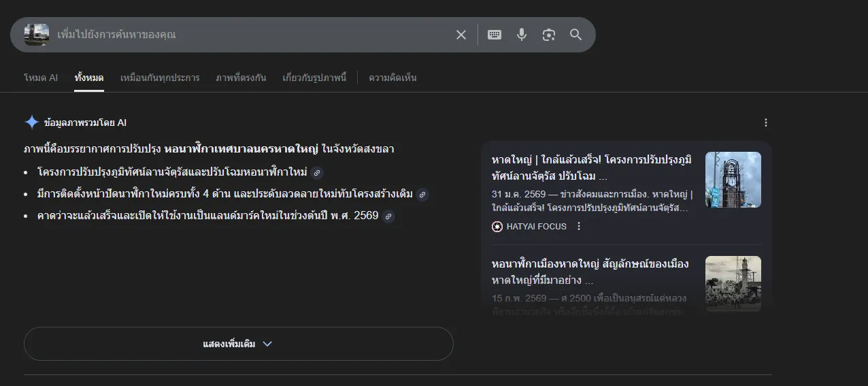Open the on-screen keyboard input tool

tap(495, 35)
